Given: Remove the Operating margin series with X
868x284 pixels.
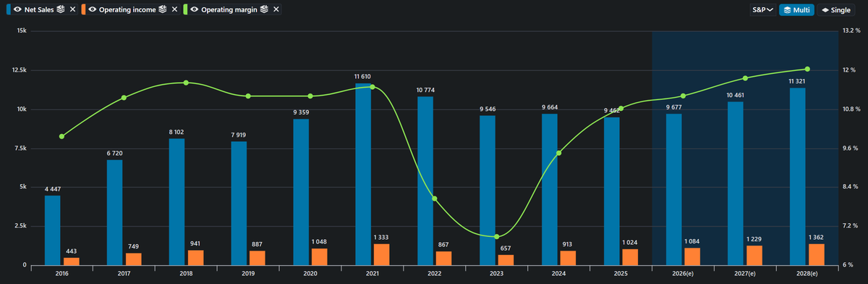Looking at the screenshot, I should pyautogui.click(x=276, y=10).
